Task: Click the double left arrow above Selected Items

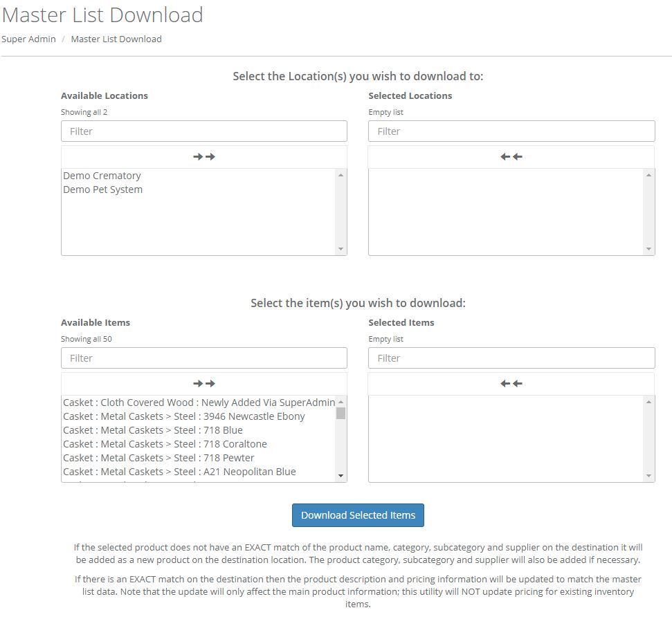Action: coord(511,383)
